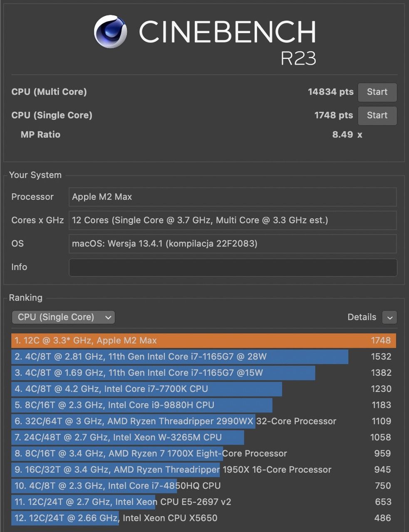Select the Intel Core i7-7700K ranking row
409x532 pixels.
(x=203, y=389)
